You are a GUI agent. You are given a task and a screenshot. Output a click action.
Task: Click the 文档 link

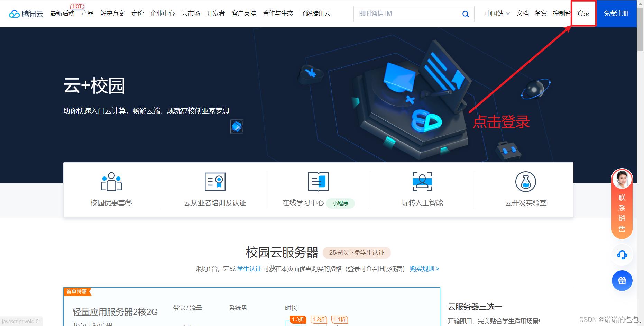pyautogui.click(x=523, y=13)
